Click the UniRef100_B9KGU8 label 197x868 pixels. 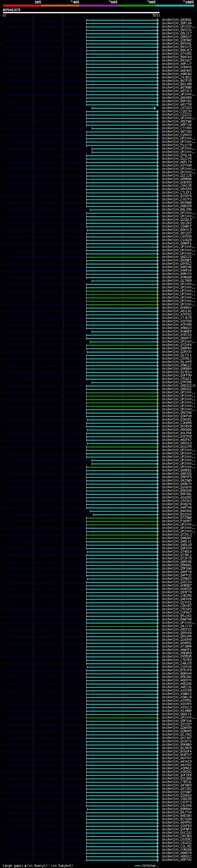pyautogui.click(x=176, y=490)
